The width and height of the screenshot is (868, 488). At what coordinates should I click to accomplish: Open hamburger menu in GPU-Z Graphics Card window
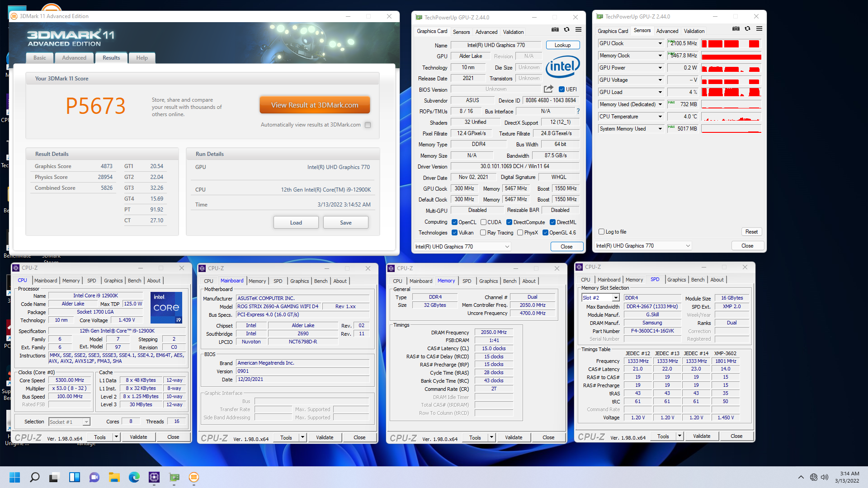click(x=578, y=30)
